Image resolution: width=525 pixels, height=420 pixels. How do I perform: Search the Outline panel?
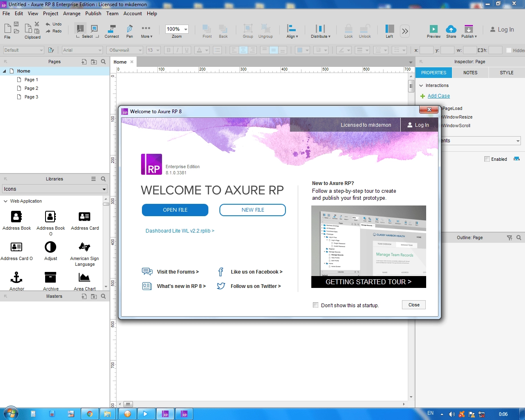tap(519, 237)
